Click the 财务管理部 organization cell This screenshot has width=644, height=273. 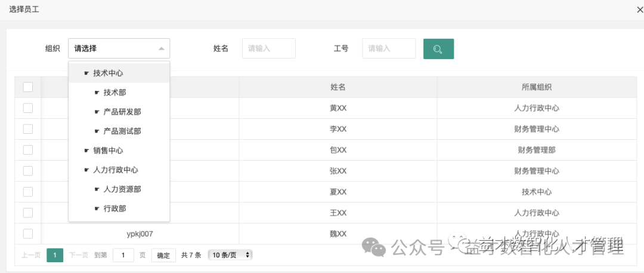tap(537, 151)
